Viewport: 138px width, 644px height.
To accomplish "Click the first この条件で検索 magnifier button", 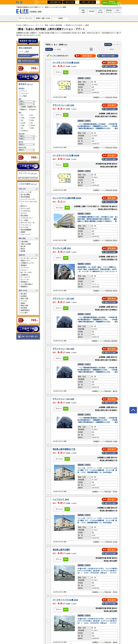I will pyautogui.click(x=28, y=77).
